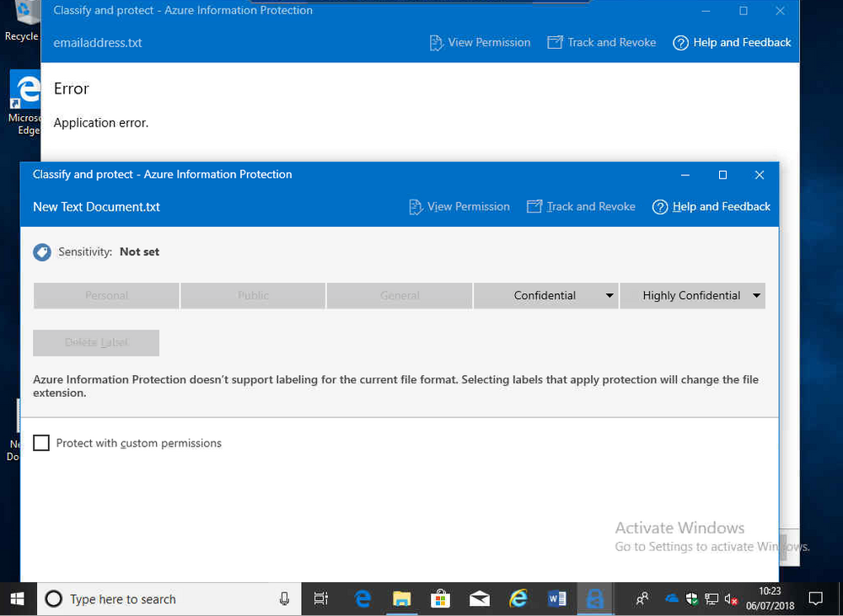Minimize the emailaddress.txt error window

click(x=706, y=11)
